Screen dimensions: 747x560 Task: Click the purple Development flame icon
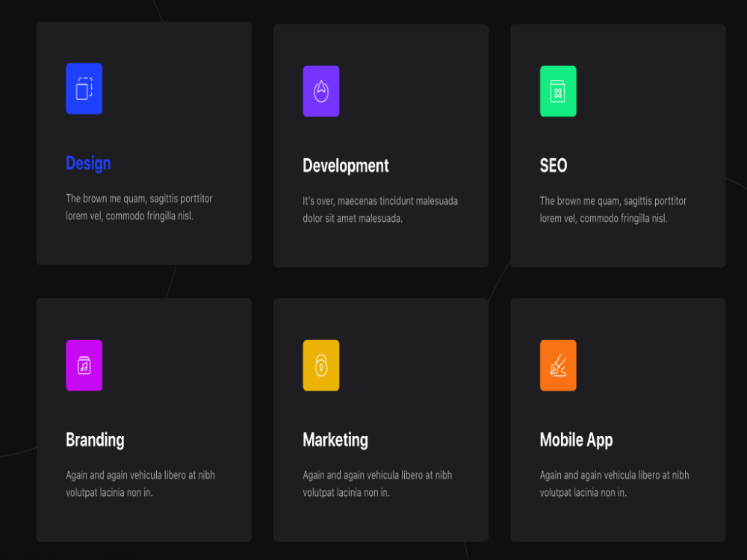click(321, 91)
